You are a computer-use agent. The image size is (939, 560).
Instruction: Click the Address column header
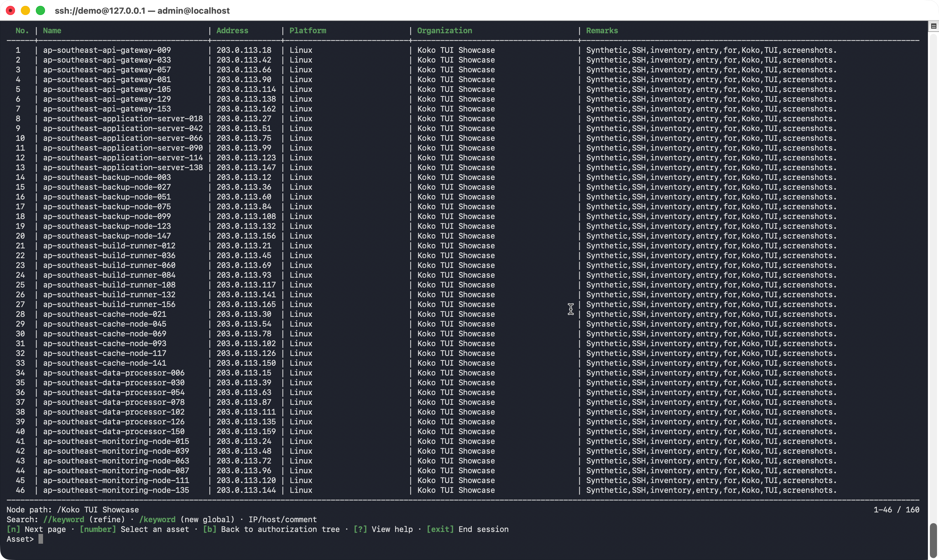click(232, 31)
